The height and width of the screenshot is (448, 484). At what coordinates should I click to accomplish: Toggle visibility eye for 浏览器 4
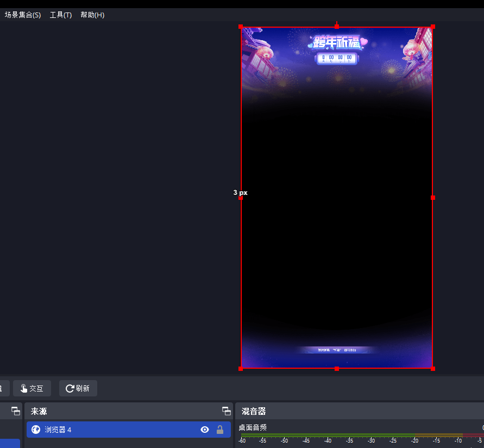205,430
